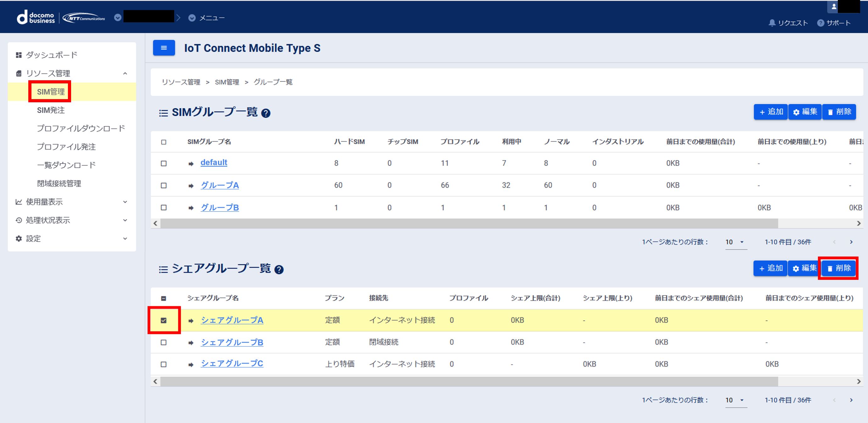Image resolution: width=868 pixels, height=423 pixels.
Task: Go to next page of share groups
Action: tap(851, 400)
